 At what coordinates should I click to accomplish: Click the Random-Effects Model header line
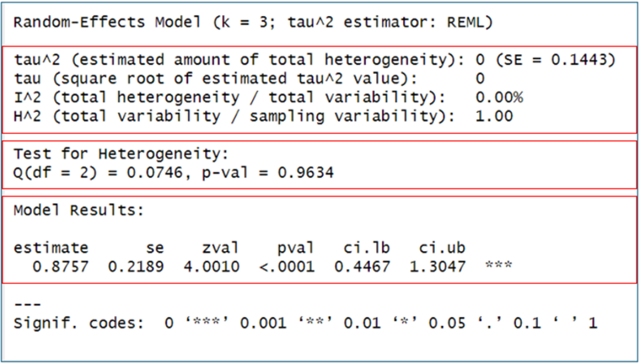(253, 22)
